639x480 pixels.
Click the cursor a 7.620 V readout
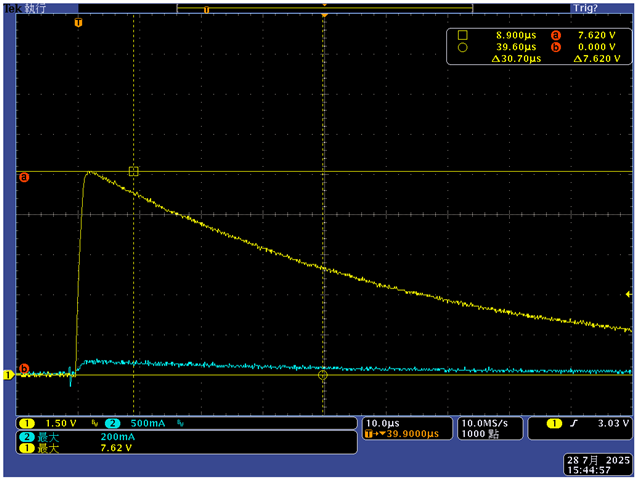597,35
